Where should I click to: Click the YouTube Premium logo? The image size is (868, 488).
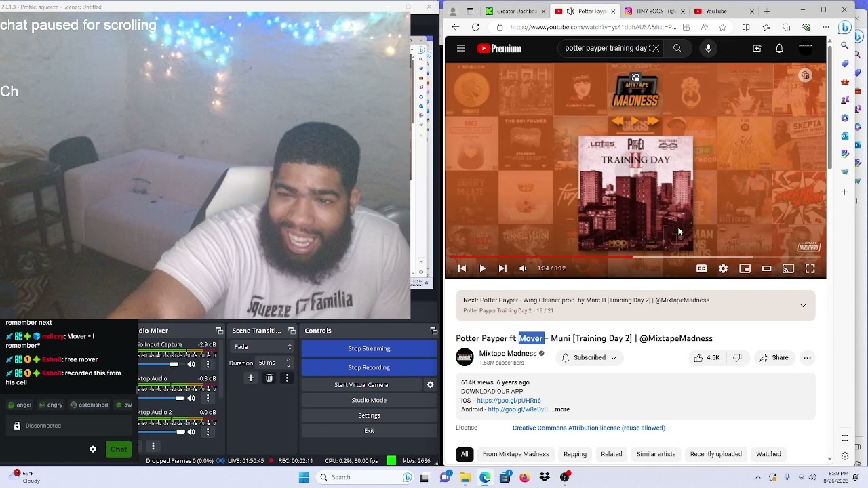point(499,48)
